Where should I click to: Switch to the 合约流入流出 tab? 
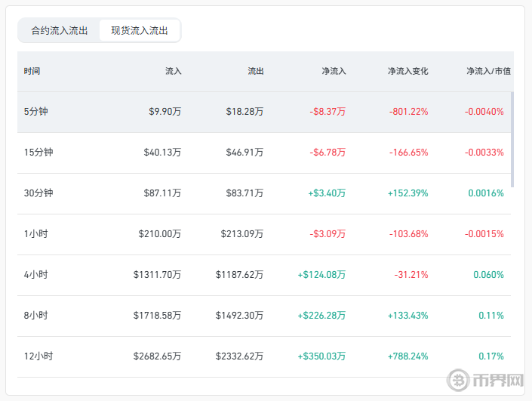[x=60, y=31]
